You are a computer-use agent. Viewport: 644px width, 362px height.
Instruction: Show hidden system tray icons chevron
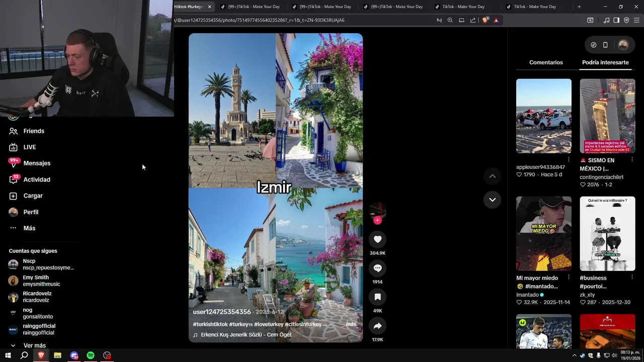574,355
